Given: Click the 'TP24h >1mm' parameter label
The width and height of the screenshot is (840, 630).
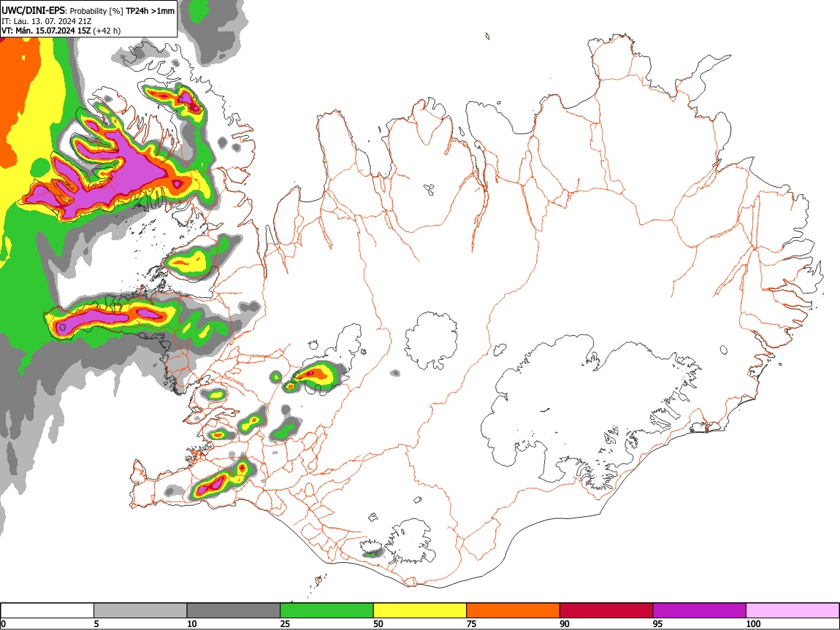Looking at the screenshot, I should click(150, 11).
